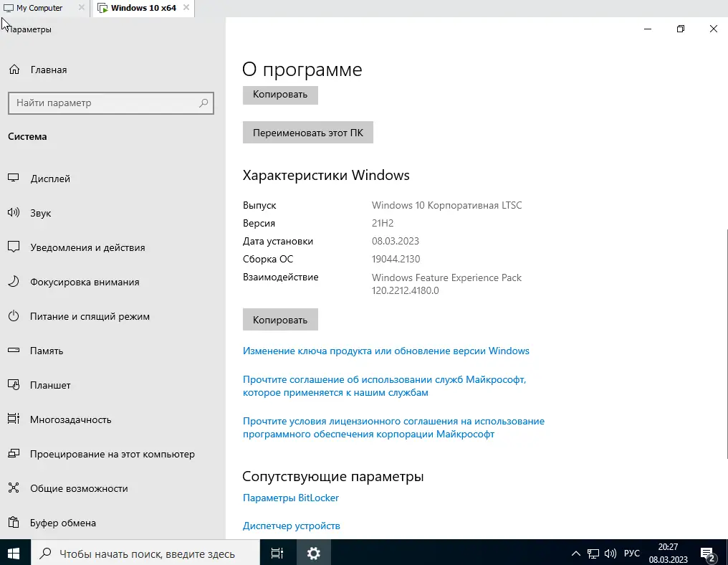Click the Буфер обмена clipboard icon
Image resolution: width=728 pixels, height=565 pixels.
pyautogui.click(x=14, y=522)
